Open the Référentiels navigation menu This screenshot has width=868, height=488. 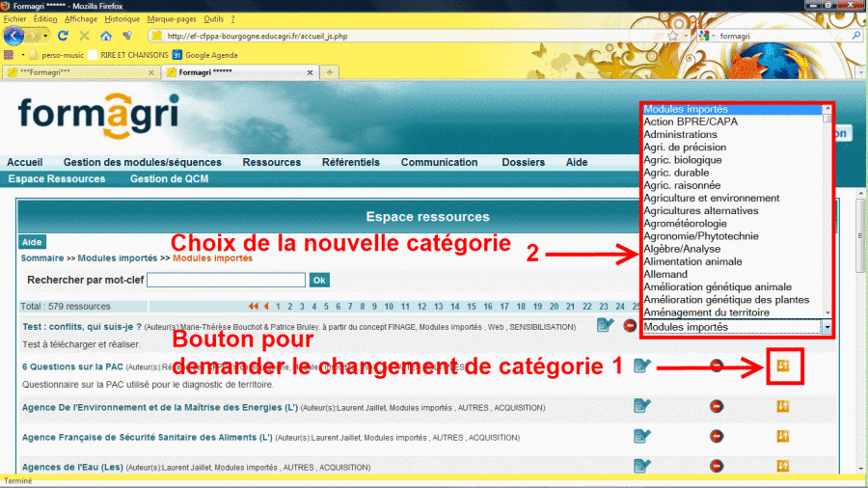pos(351,162)
